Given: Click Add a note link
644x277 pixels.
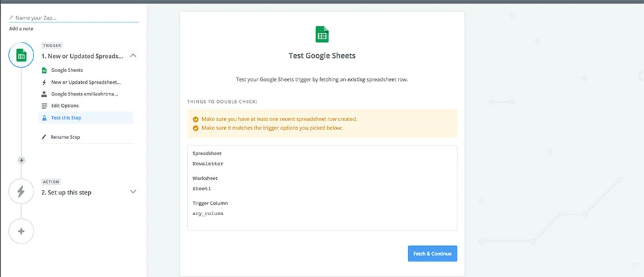Looking at the screenshot, I should click(21, 29).
